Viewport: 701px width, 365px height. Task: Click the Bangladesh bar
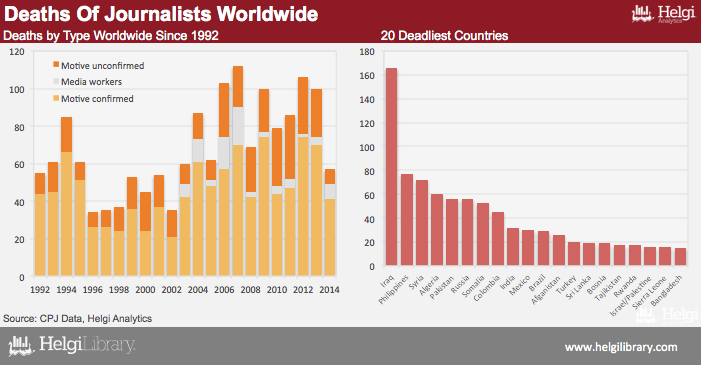pos(680,257)
